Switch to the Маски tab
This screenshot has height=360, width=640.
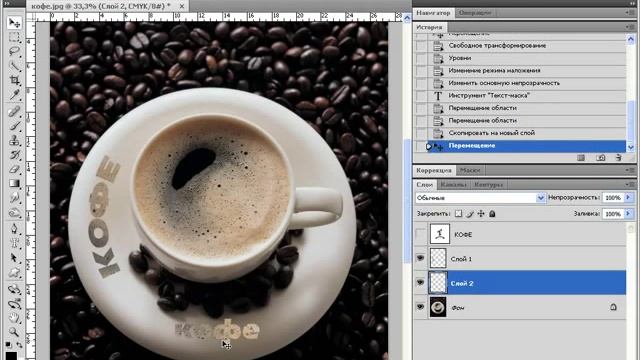tap(470, 170)
